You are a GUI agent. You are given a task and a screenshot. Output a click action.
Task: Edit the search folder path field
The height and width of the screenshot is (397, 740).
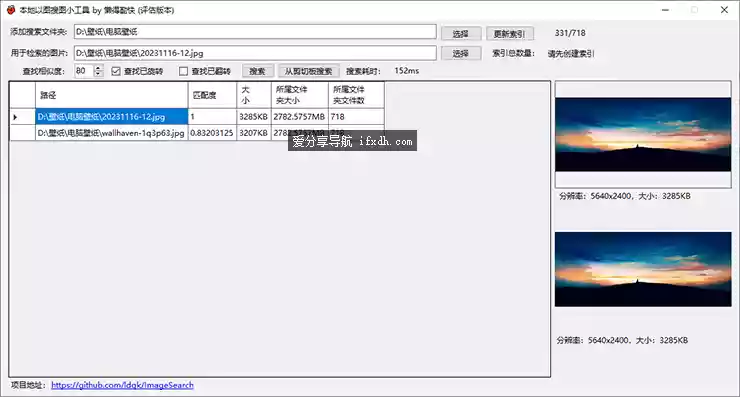click(x=255, y=32)
